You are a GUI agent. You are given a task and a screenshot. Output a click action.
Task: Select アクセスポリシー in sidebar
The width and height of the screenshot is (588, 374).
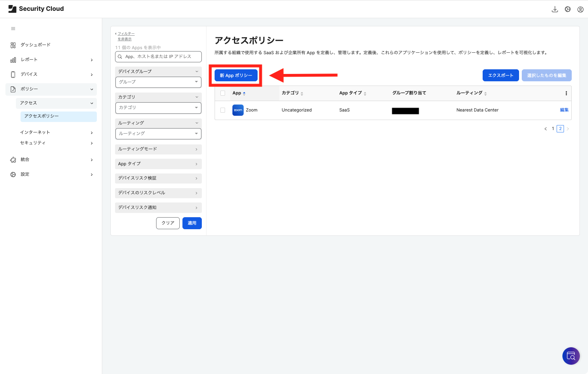tap(58, 116)
